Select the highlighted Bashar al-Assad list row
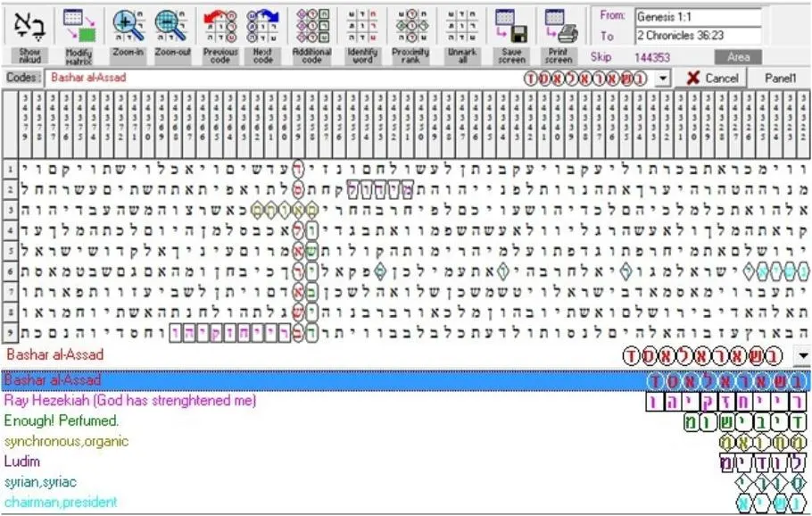Screen dimensions: 812x516 406,380
